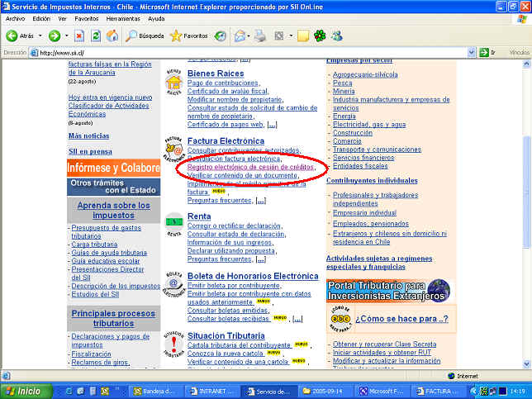532x399 pixels.
Task: Open the Mail envelope toolbar icon
Action: (x=240, y=36)
